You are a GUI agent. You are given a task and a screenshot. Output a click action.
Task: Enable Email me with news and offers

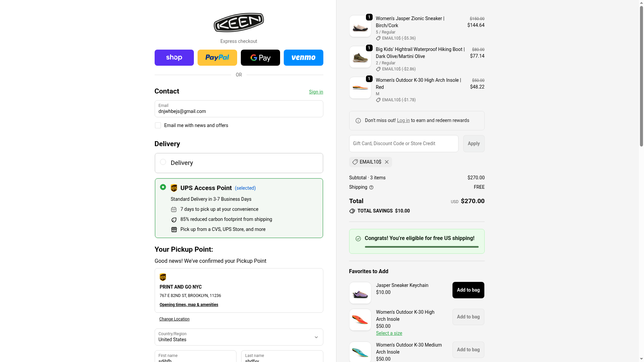click(x=158, y=125)
